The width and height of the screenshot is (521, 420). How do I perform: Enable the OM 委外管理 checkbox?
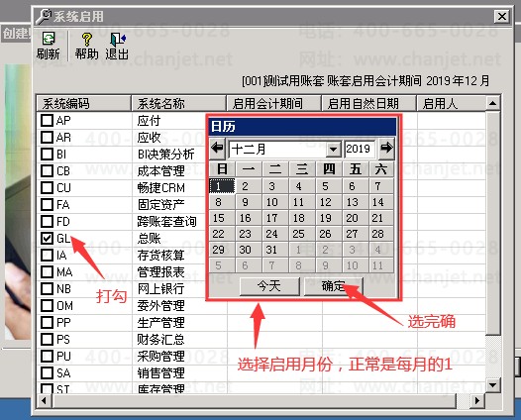[47, 305]
